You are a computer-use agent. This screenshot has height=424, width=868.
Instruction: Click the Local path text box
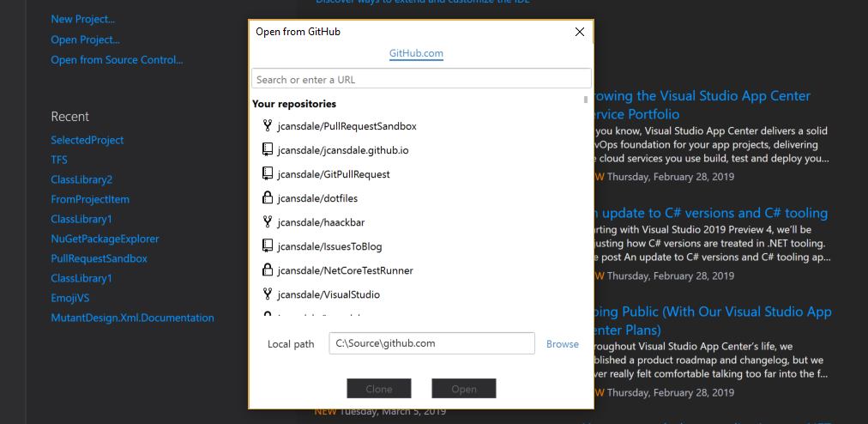click(x=431, y=343)
